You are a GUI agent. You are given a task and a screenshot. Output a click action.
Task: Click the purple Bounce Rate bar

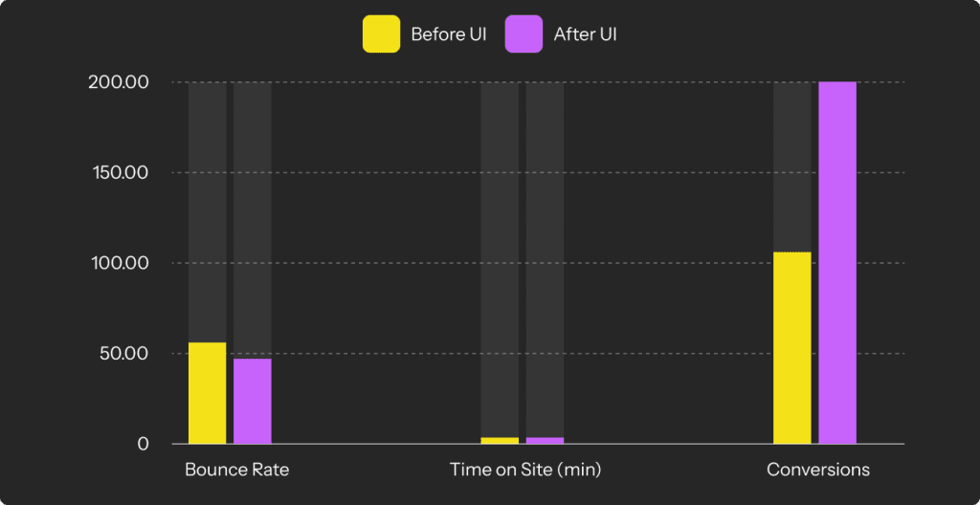tap(253, 401)
